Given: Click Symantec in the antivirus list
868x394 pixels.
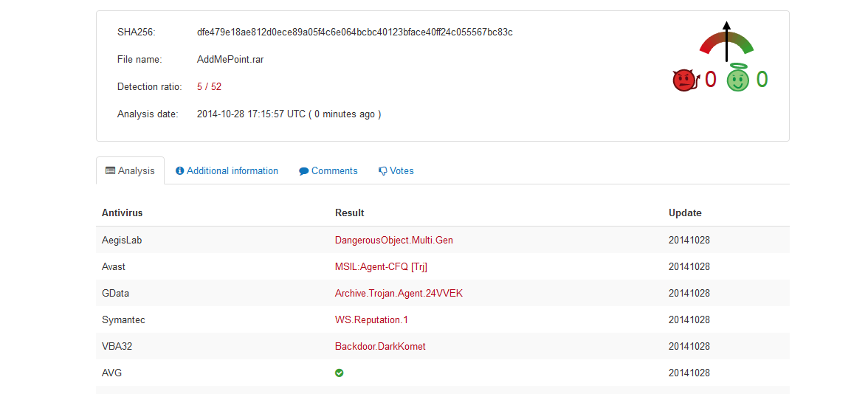Looking at the screenshot, I should click(123, 319).
